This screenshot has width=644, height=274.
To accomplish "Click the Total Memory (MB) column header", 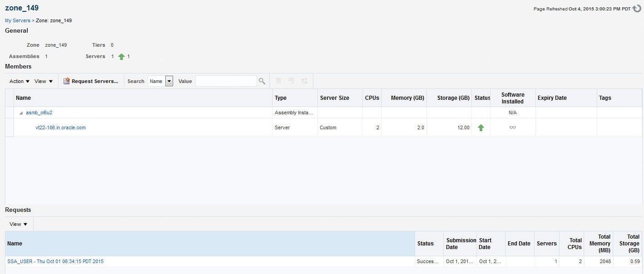I will 599,244.
